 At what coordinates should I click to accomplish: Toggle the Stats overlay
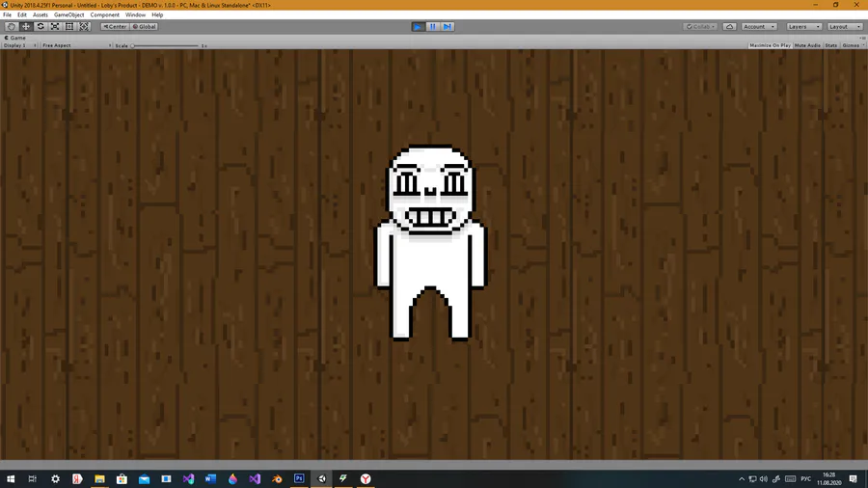pyautogui.click(x=831, y=45)
